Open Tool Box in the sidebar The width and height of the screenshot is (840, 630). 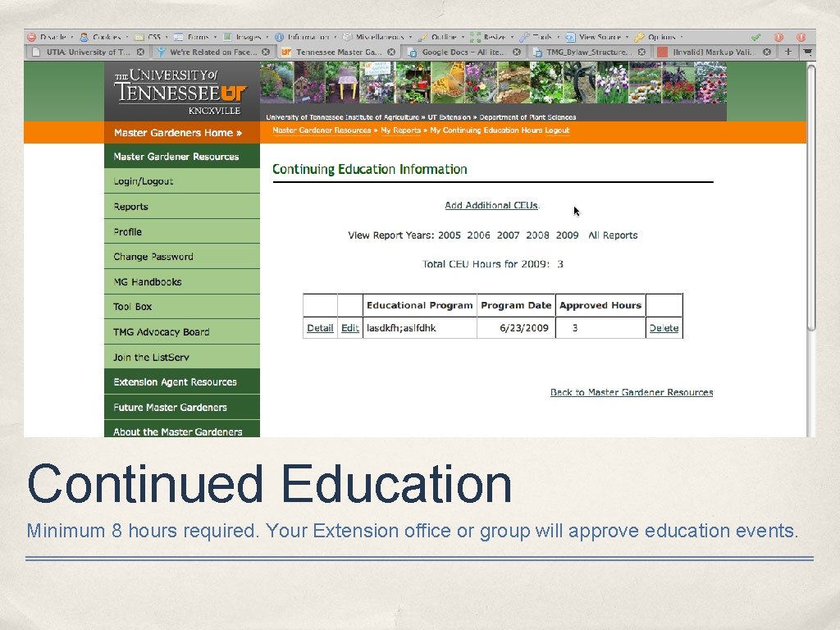(x=182, y=307)
